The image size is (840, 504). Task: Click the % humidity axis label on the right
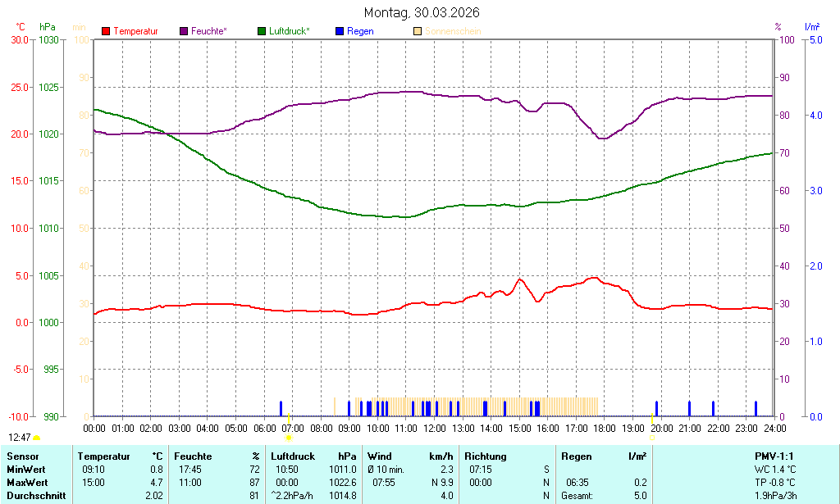click(776, 25)
